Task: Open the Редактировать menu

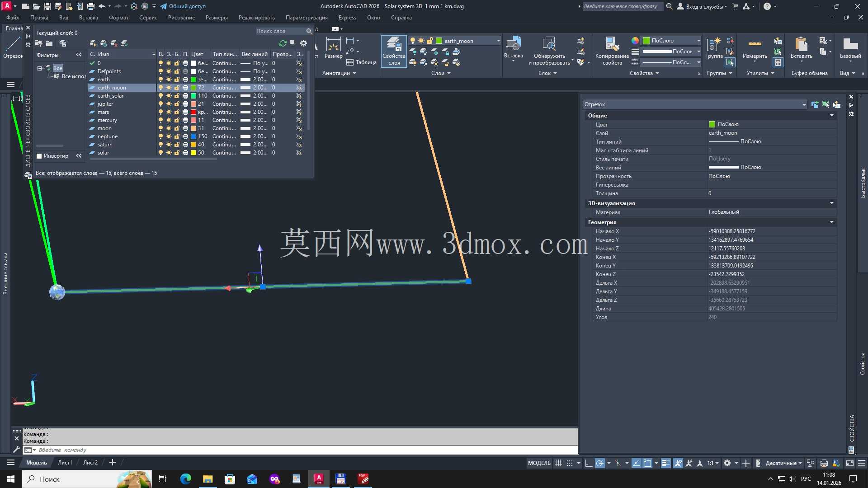Action: click(x=256, y=18)
